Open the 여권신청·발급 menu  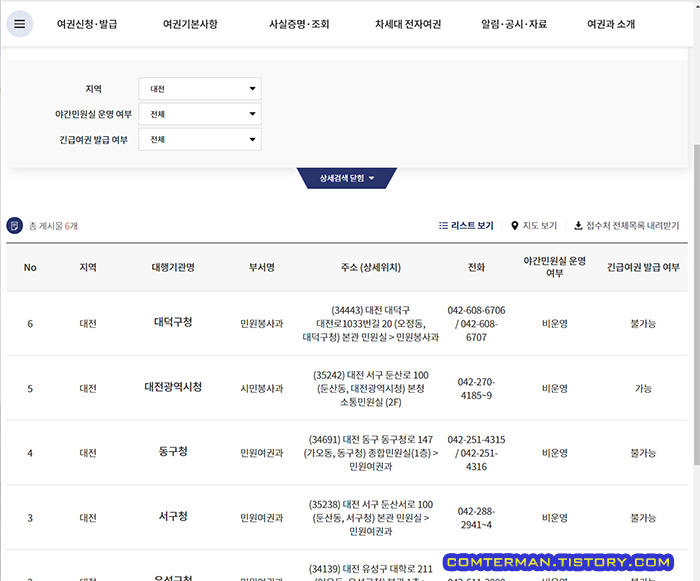pyautogui.click(x=87, y=24)
